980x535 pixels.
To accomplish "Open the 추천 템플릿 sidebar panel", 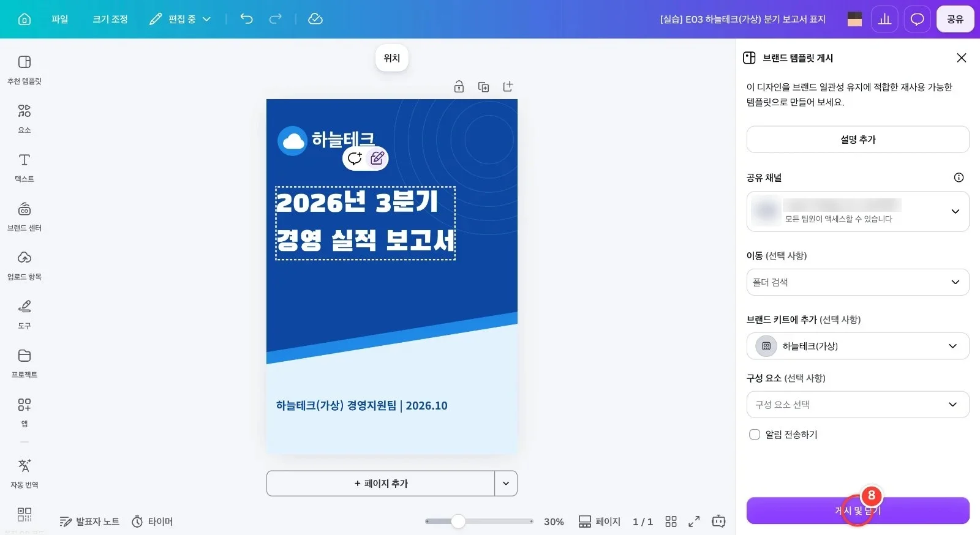I will (24, 70).
